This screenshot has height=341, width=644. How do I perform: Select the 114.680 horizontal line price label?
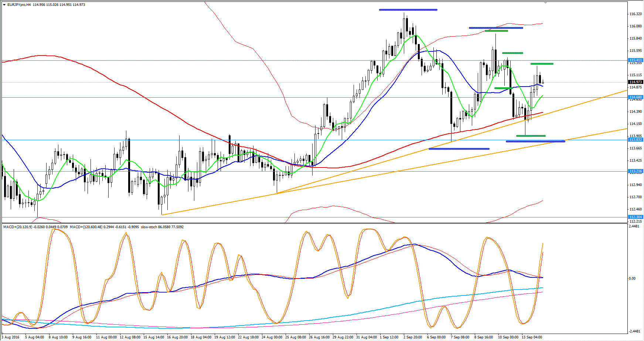[636, 97]
